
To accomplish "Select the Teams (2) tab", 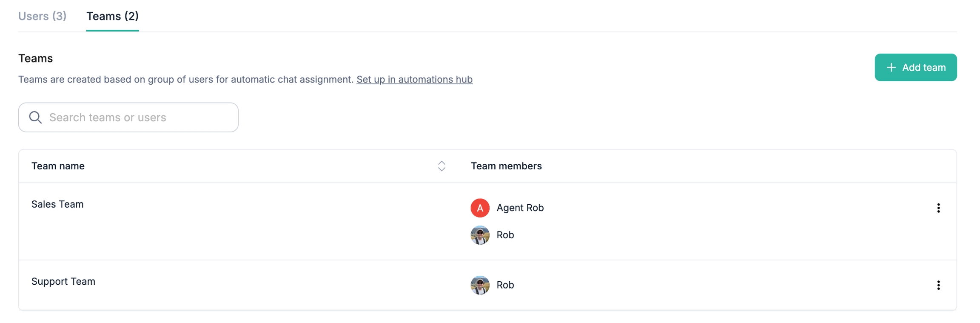I will pyautogui.click(x=112, y=16).
